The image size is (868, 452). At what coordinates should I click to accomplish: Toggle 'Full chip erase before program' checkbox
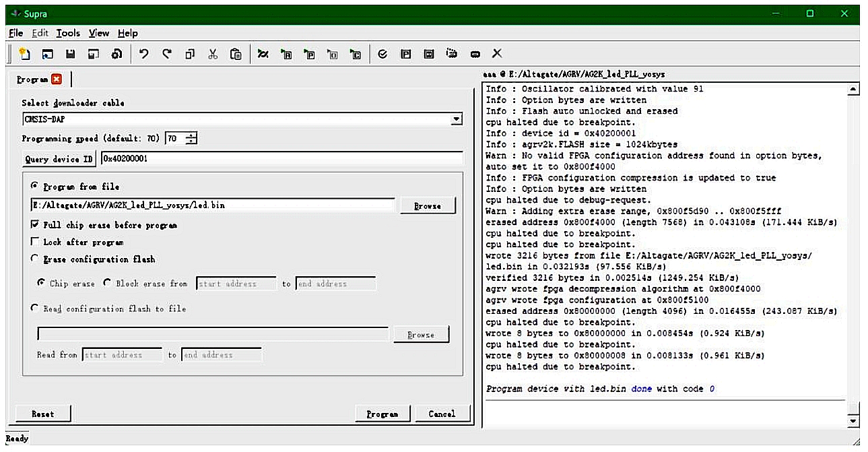pos(35,224)
